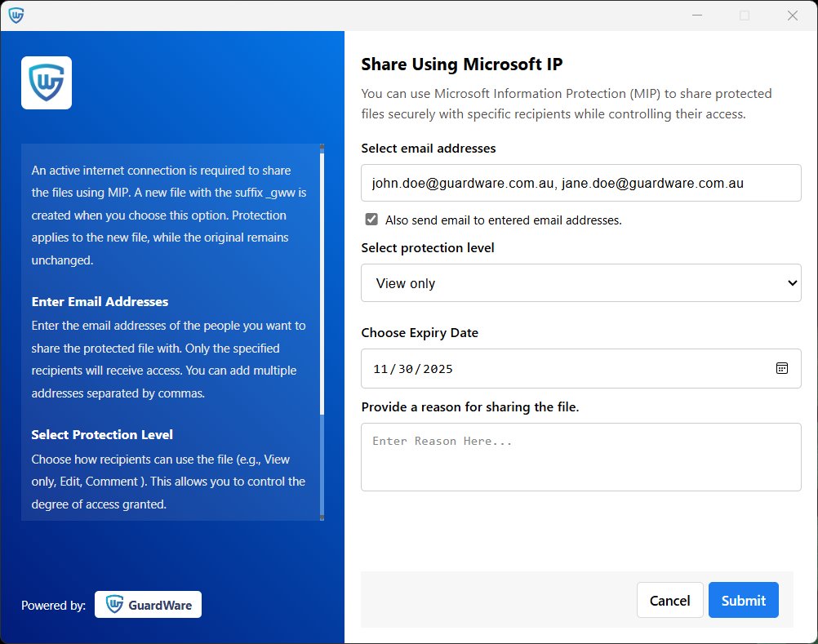Select the day segment of expiry date
818x644 pixels.
point(405,369)
